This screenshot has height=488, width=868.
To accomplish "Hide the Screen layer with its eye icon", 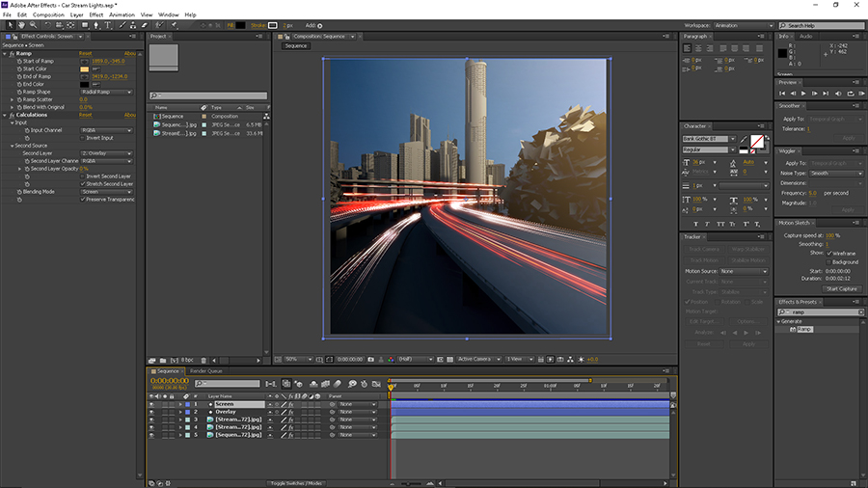I will pyautogui.click(x=151, y=404).
